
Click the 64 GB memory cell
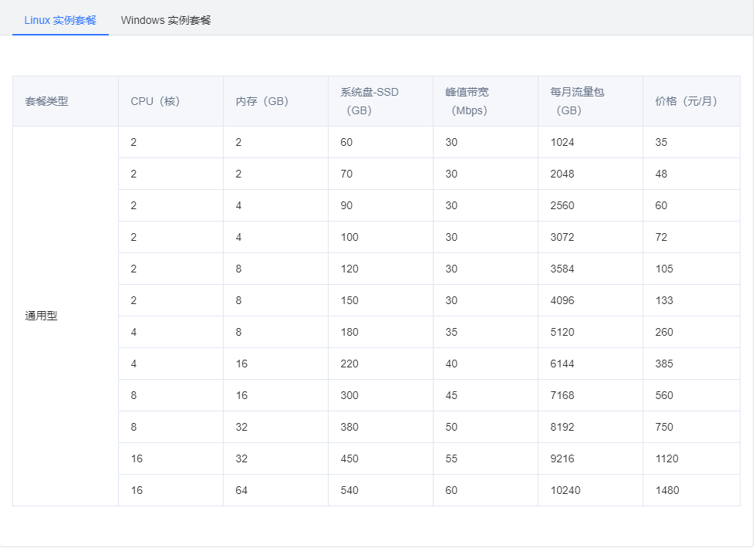[x=241, y=490]
